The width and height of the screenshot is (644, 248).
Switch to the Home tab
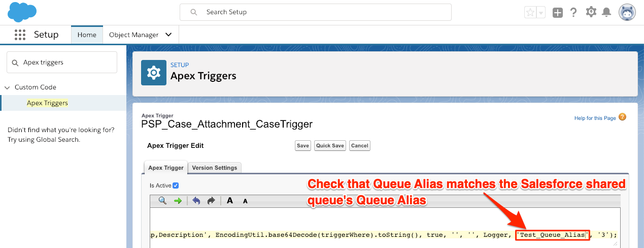tap(87, 35)
